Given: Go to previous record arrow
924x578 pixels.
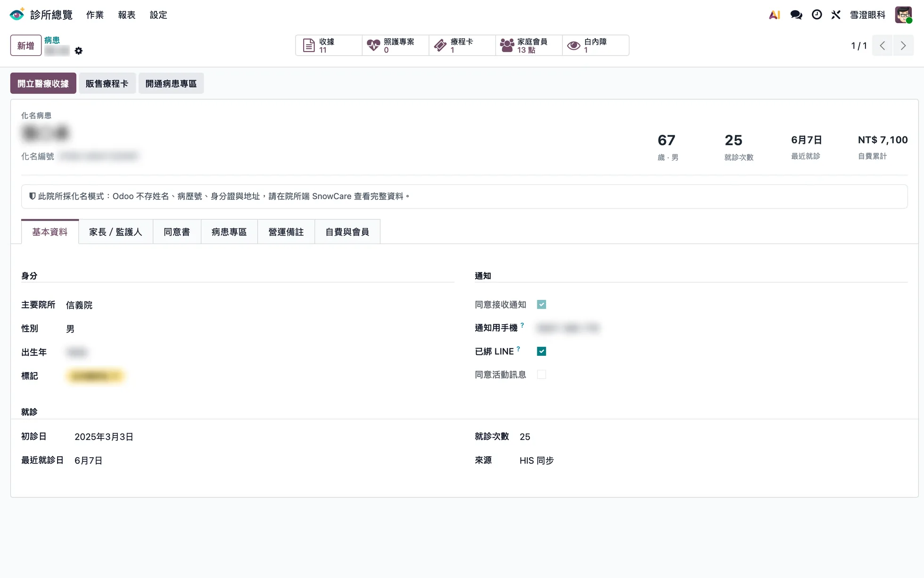Looking at the screenshot, I should click(882, 46).
